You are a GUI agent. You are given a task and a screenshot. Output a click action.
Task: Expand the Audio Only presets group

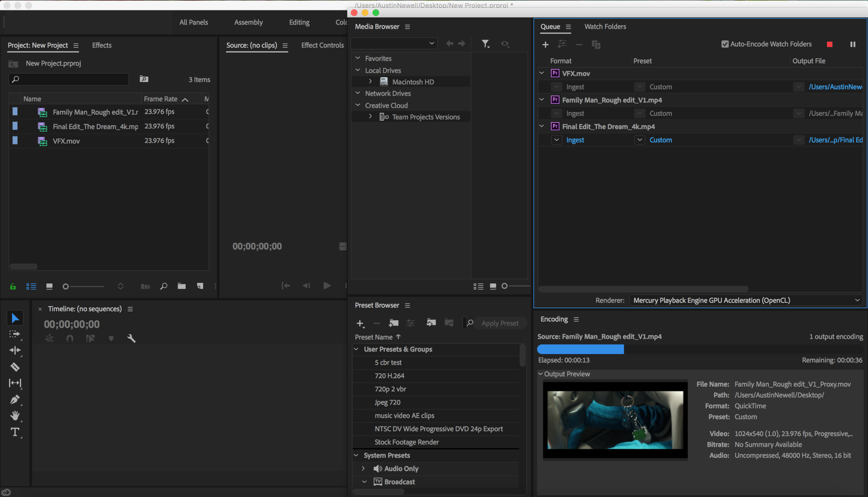363,469
